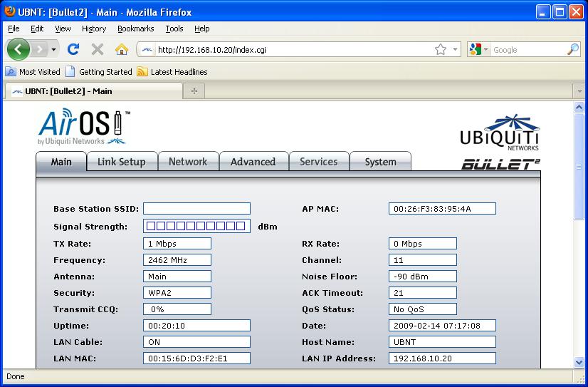
Task: Reload the page with the refresh icon
Action: (73, 49)
